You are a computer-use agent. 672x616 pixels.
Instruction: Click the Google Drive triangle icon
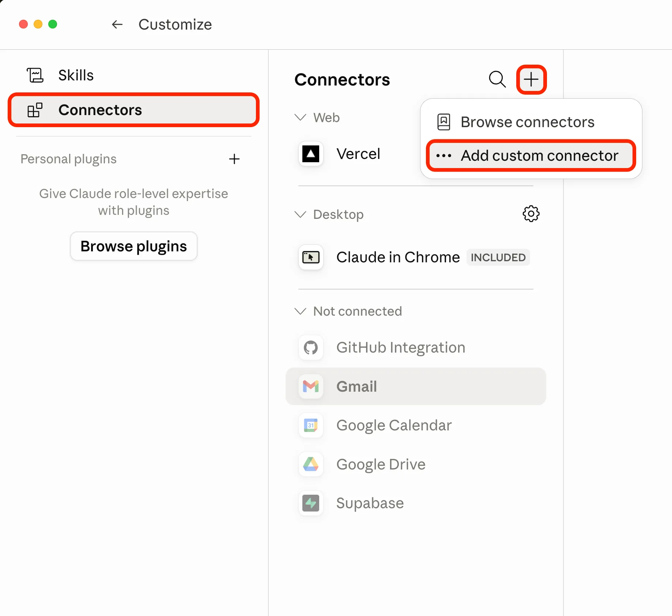pyautogui.click(x=311, y=464)
